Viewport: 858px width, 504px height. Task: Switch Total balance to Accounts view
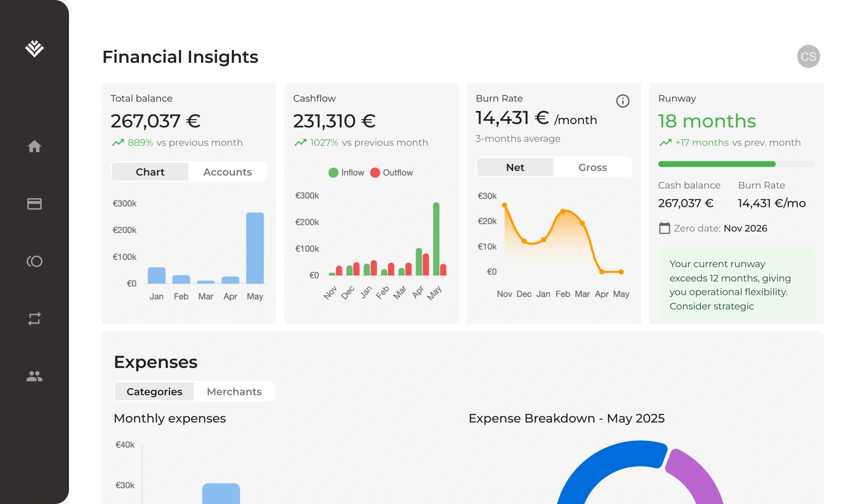click(228, 171)
